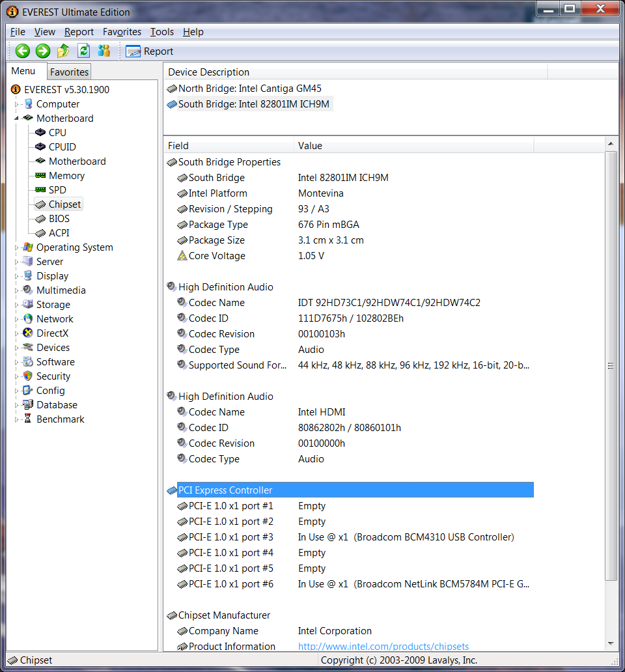Click the Field column header
625x672 pixels.
pos(229,146)
